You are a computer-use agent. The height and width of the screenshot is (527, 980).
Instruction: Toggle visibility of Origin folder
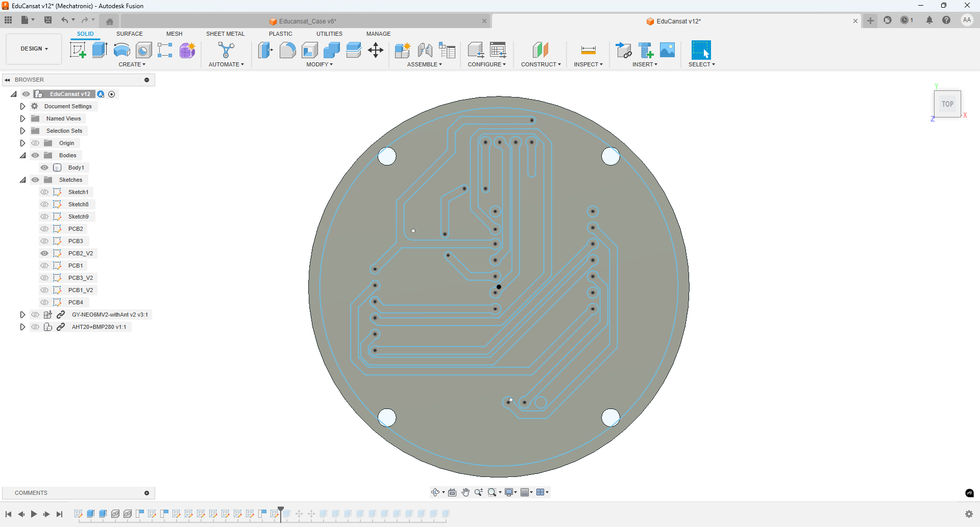tap(35, 143)
